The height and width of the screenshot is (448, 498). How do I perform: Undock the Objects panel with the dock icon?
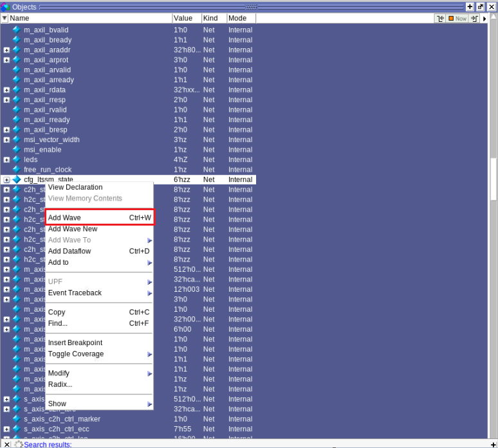[480, 6]
